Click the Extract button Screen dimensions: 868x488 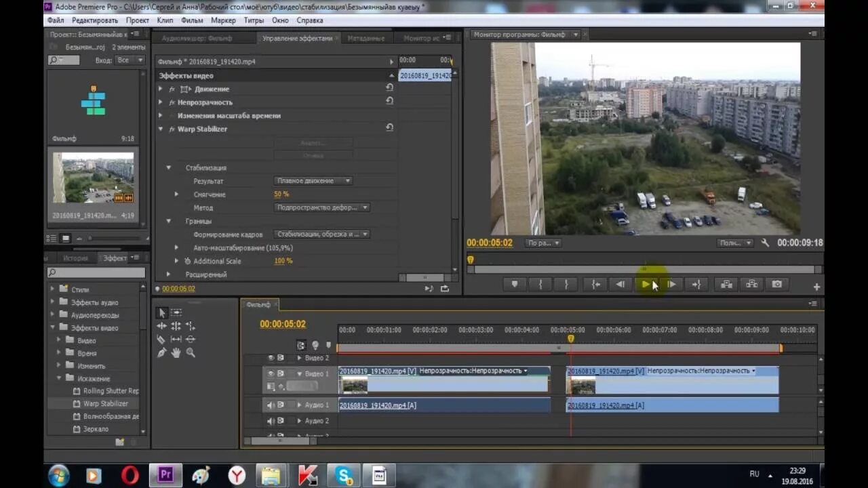point(751,285)
